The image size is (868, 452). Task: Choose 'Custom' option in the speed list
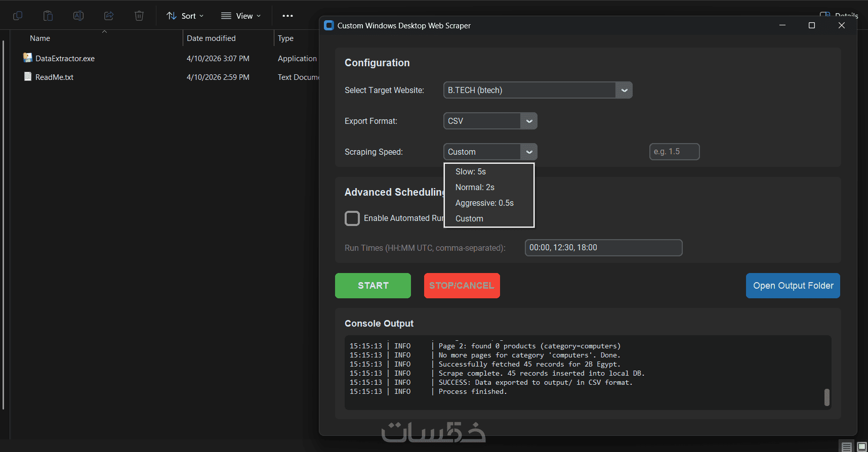click(x=489, y=219)
